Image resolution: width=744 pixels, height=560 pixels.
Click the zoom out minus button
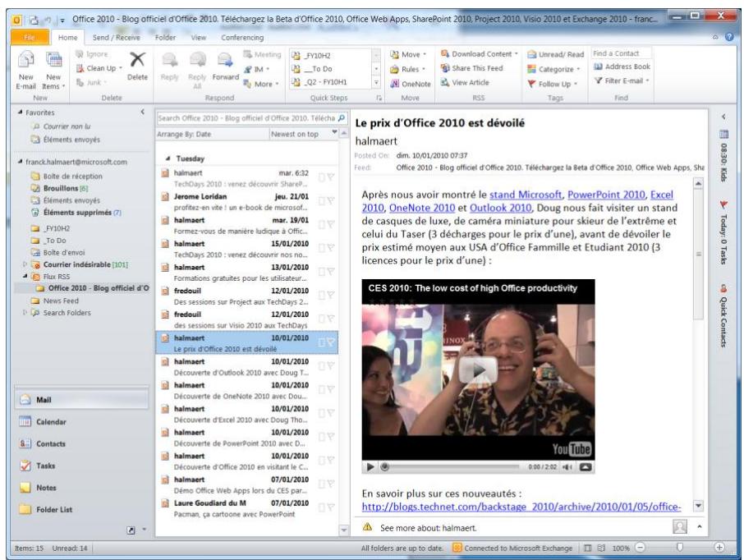640,547
